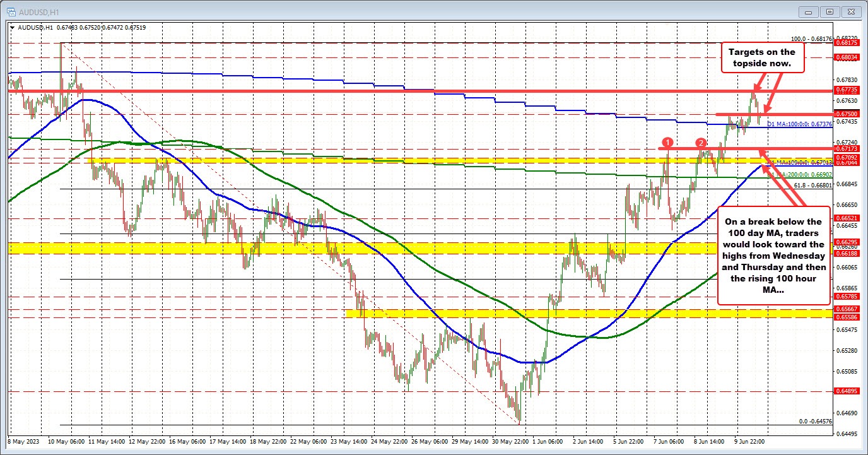This screenshot has height=455, width=868.
Task: Select the 8 May 2023 label on the time axis
Action: (23, 442)
